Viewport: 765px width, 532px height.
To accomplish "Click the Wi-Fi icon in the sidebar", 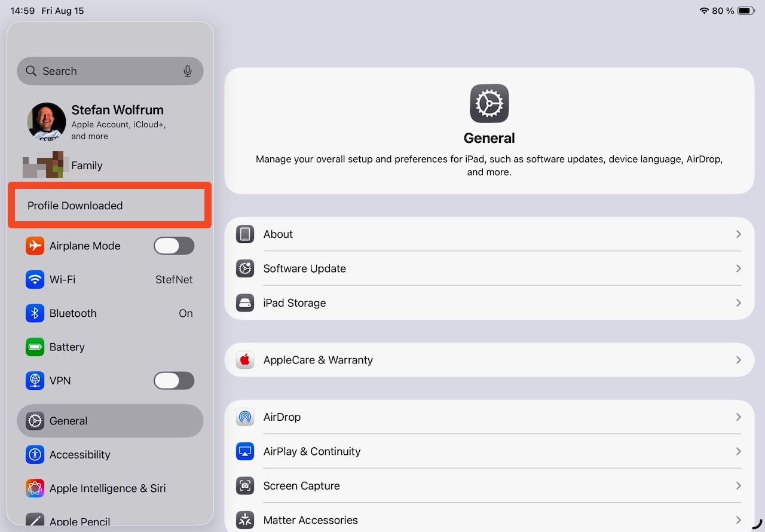I will [x=35, y=279].
